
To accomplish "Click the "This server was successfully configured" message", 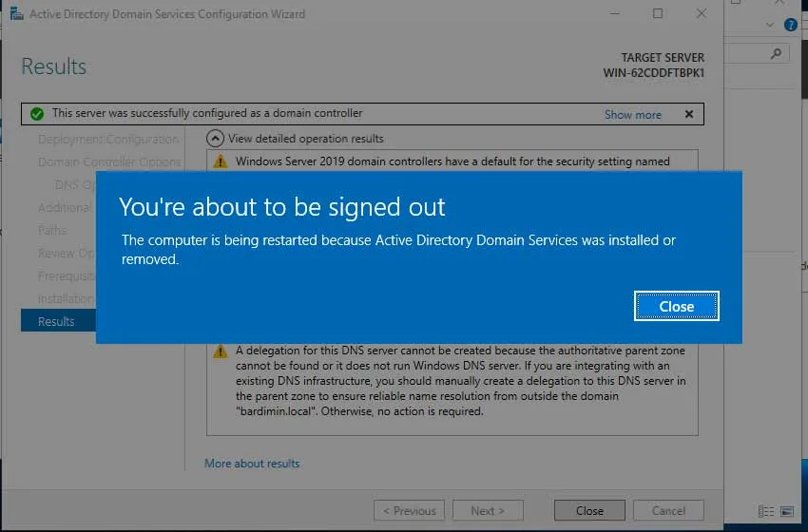I will click(x=207, y=113).
